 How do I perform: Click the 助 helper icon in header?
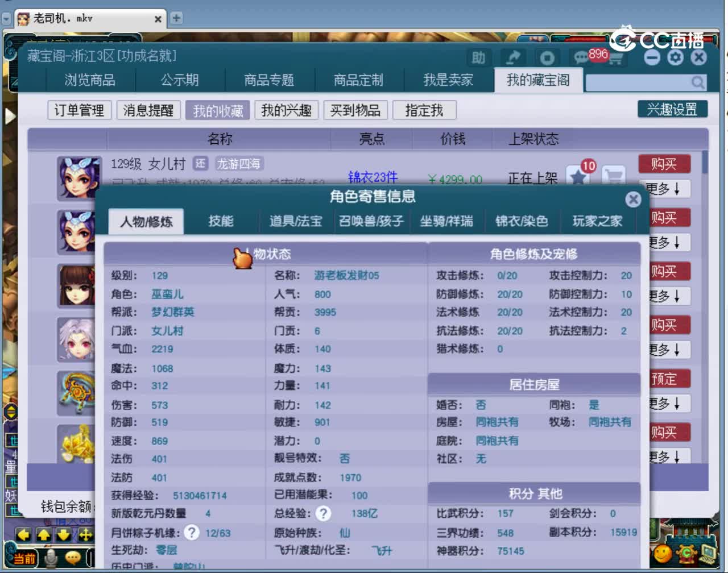pyautogui.click(x=478, y=57)
